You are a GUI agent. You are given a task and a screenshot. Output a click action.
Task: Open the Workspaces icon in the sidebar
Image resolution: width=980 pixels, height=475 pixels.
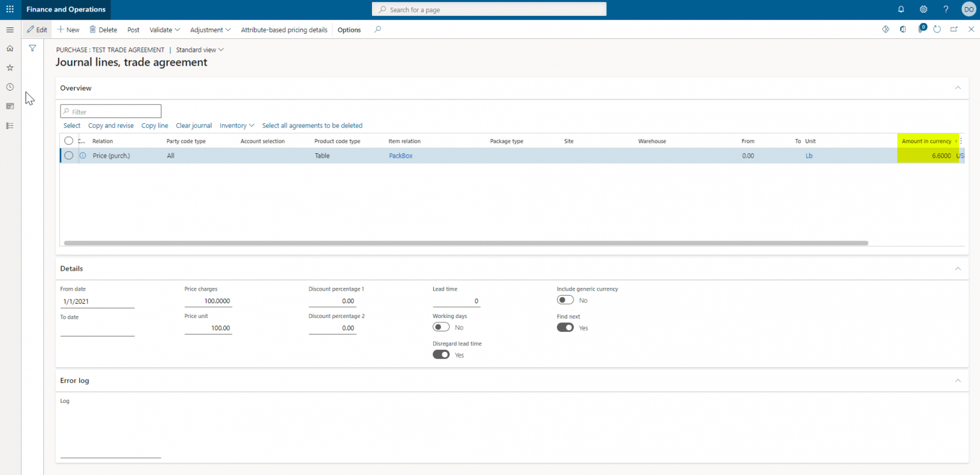(x=10, y=106)
